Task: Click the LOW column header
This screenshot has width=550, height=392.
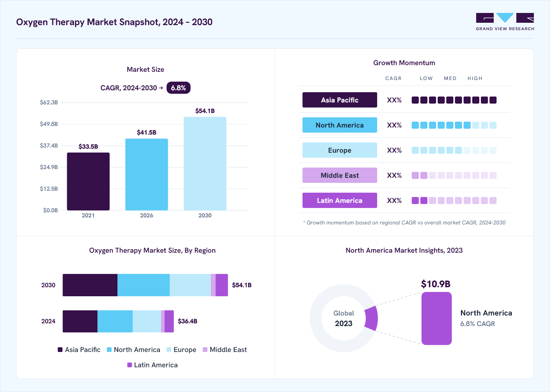Action: 426,78
